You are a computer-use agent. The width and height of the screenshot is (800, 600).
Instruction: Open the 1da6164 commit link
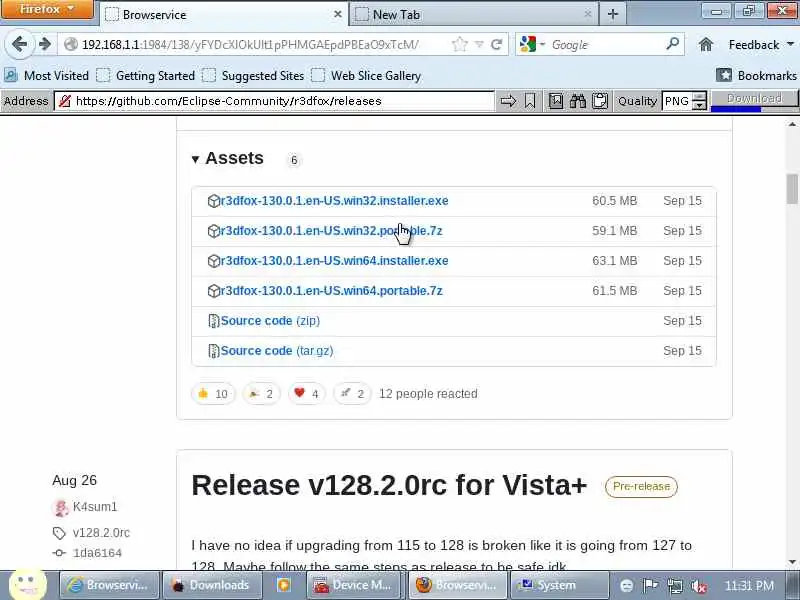tap(97, 553)
